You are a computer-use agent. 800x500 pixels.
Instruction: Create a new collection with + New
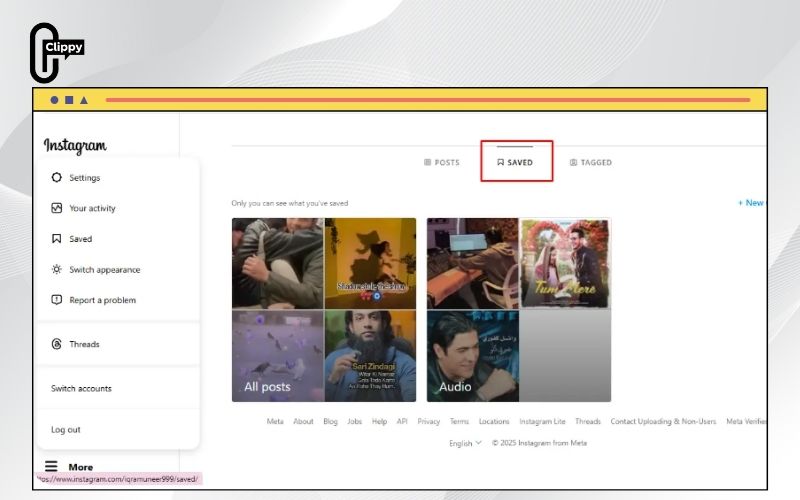pyautogui.click(x=752, y=203)
